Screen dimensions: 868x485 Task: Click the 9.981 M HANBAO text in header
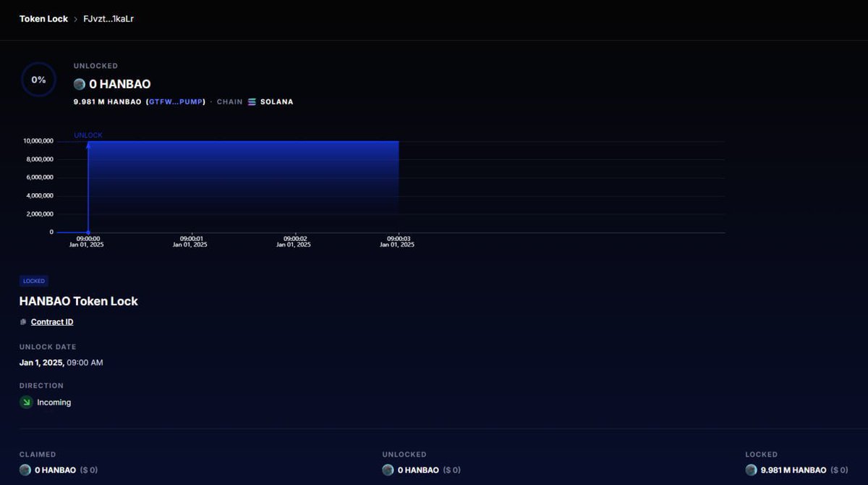(108, 102)
